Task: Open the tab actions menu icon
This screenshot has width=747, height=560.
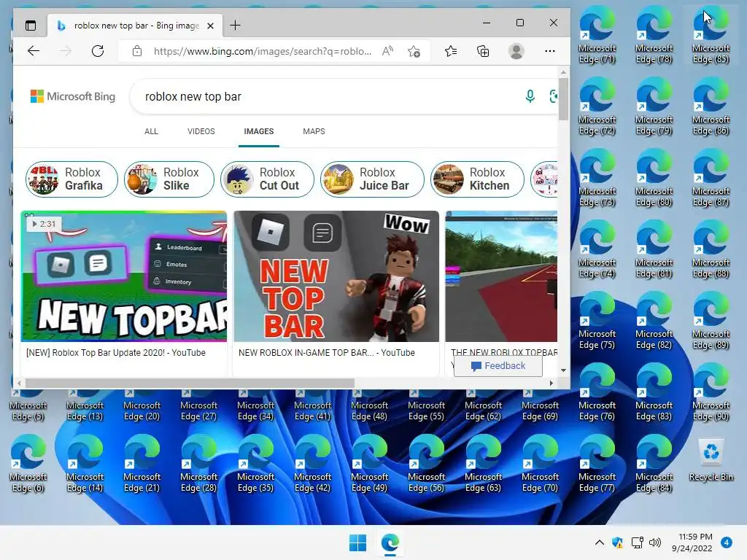Action: 31,26
